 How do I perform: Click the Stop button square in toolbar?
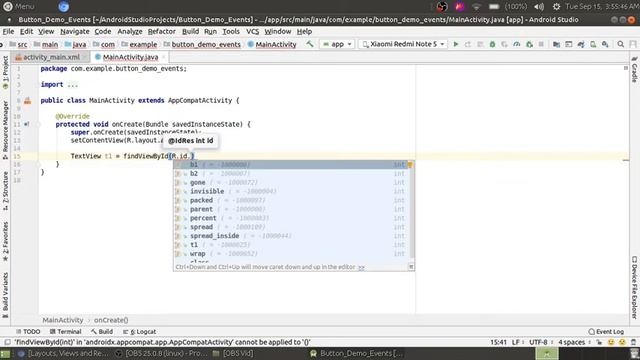click(x=541, y=44)
